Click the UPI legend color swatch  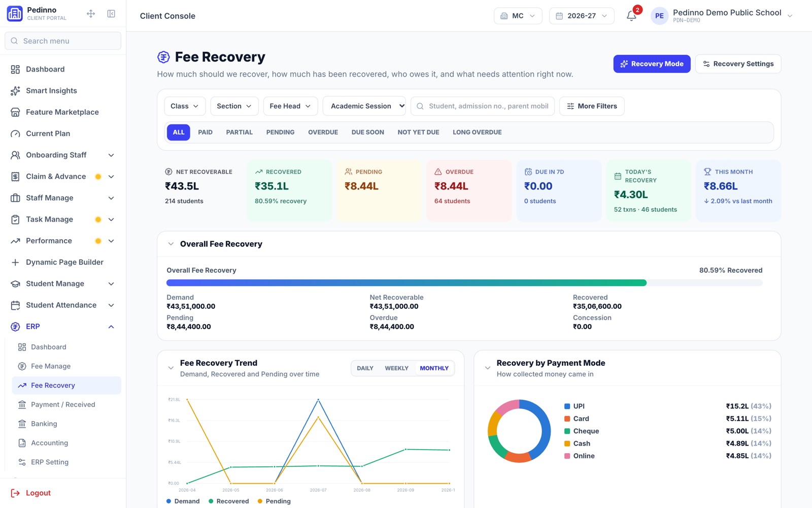pyautogui.click(x=567, y=406)
